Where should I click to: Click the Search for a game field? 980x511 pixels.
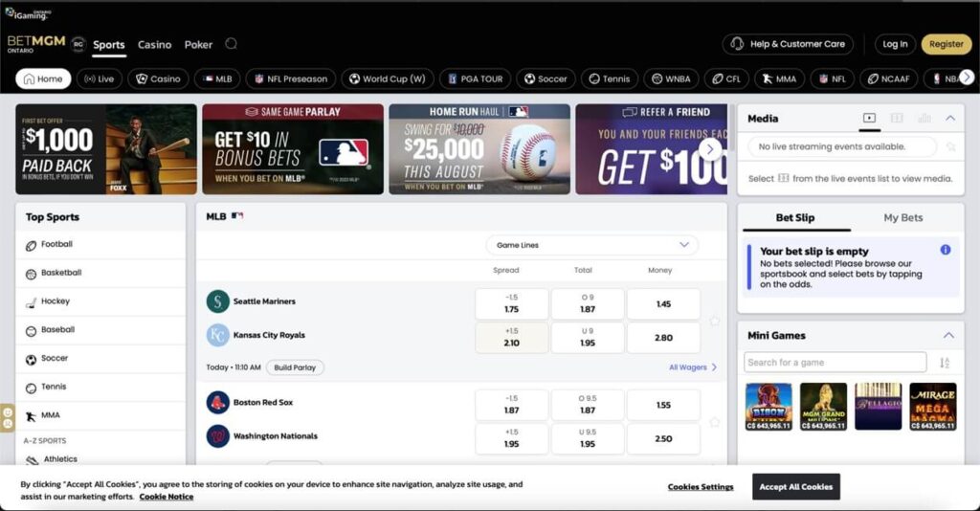(x=835, y=363)
